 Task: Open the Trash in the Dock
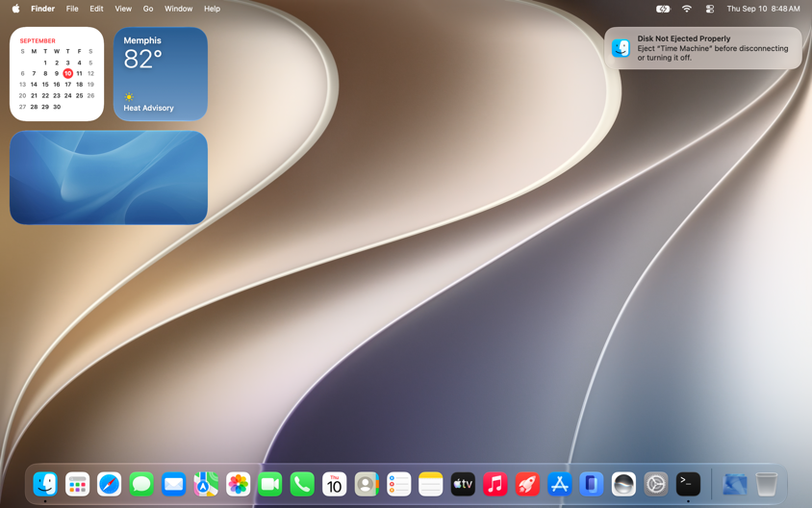coord(767,484)
